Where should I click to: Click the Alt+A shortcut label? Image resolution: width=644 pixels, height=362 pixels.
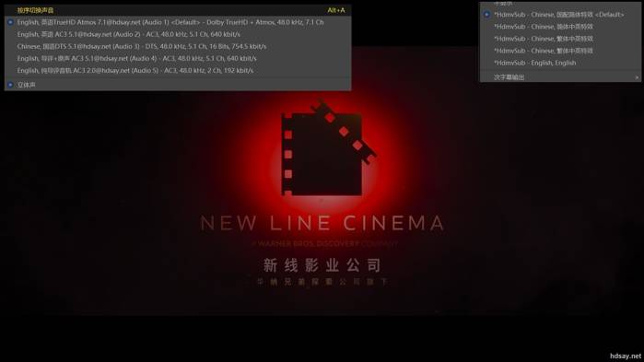pyautogui.click(x=336, y=10)
